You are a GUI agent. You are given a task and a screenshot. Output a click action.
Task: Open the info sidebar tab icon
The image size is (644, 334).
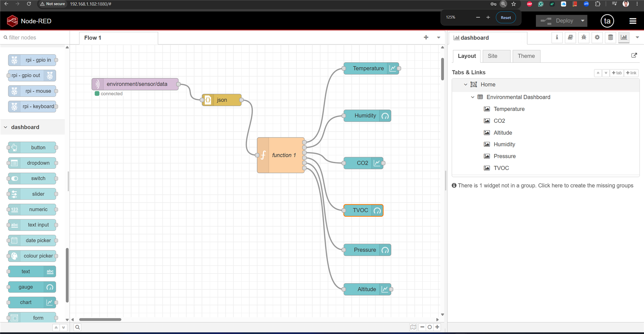click(557, 38)
